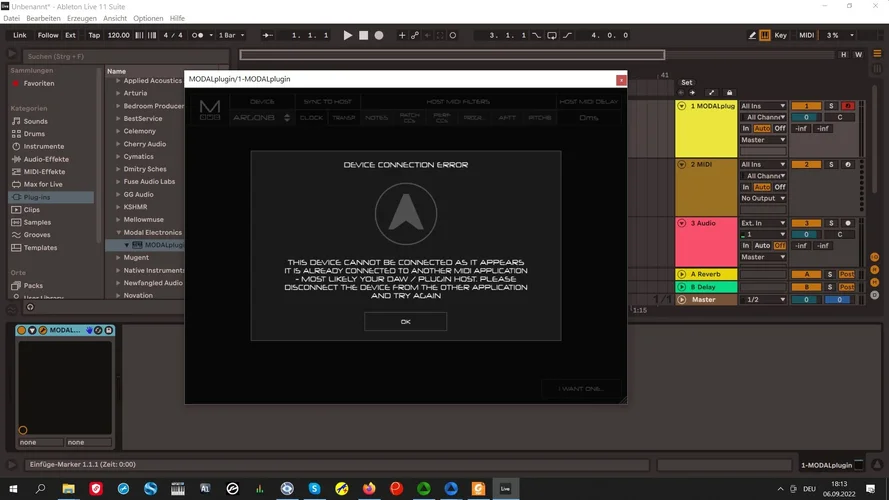Viewport: 889px width, 500px height.
Task: Click Punch-In switch icon
Action: (536, 35)
